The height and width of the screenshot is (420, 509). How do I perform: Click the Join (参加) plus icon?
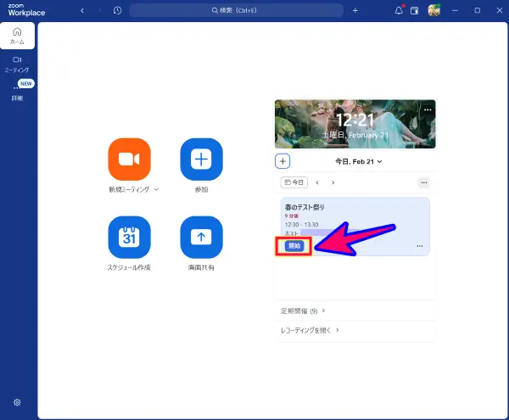tap(201, 160)
